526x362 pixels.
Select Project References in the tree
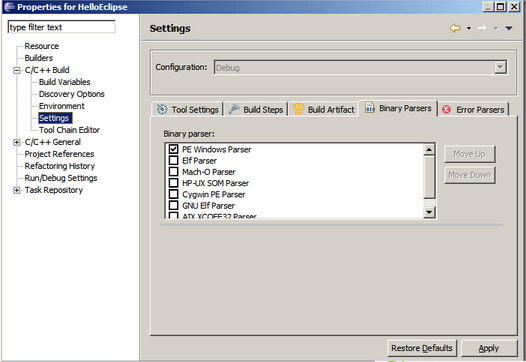click(x=59, y=154)
